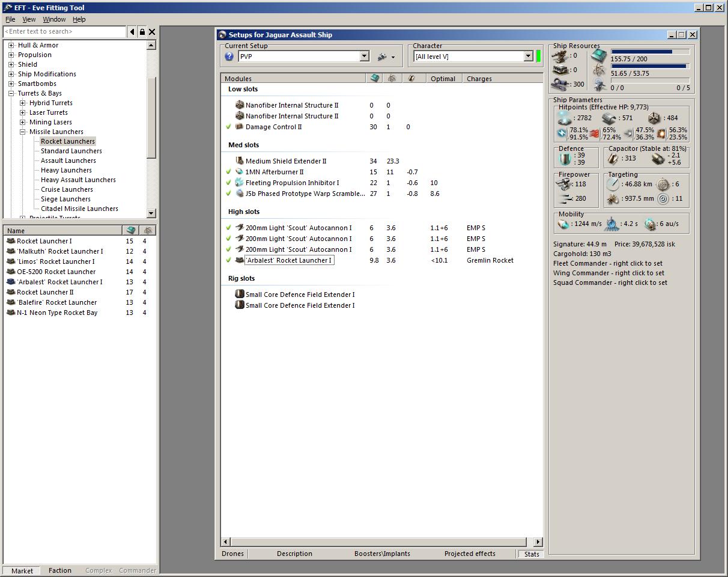
Task: Click the search back arrow icon
Action: tap(132, 31)
